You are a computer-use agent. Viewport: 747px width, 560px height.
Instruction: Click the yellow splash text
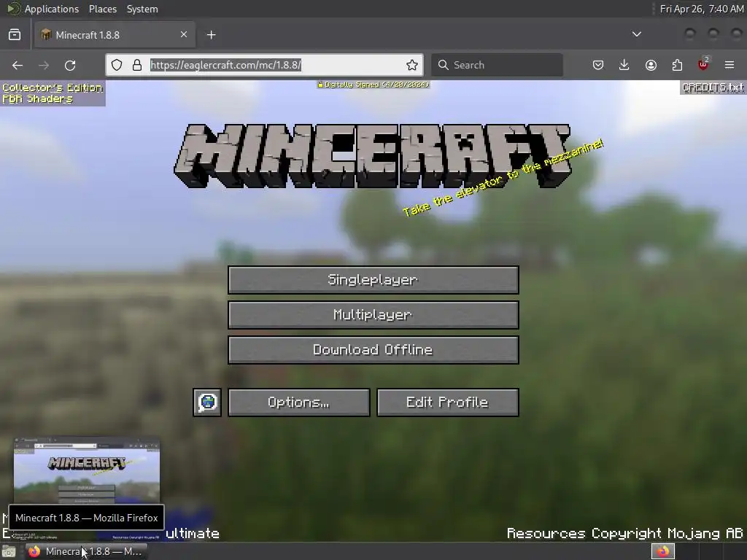tap(503, 178)
